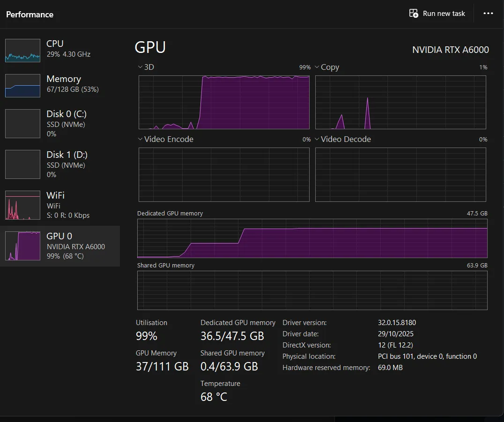Click the Run new task icon
Viewport: 504px width, 422px height.
click(413, 14)
